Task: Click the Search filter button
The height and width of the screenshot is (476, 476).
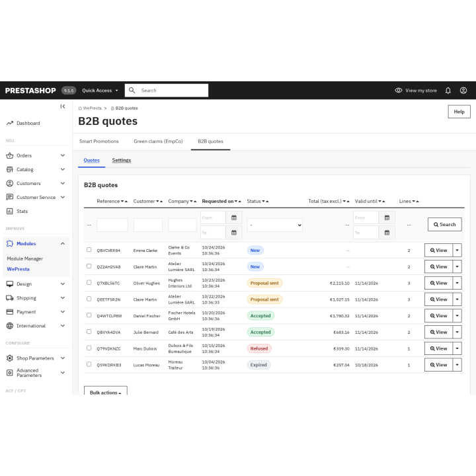Action: tap(445, 225)
